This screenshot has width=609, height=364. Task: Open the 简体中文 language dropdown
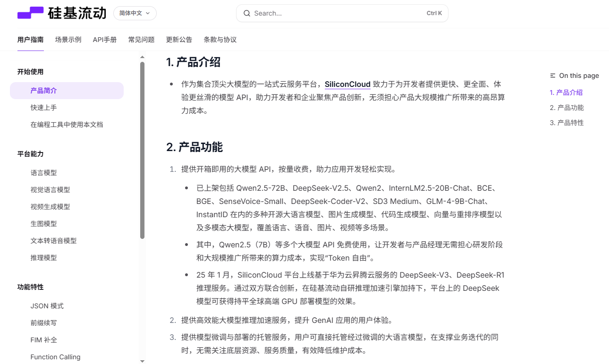coord(135,13)
